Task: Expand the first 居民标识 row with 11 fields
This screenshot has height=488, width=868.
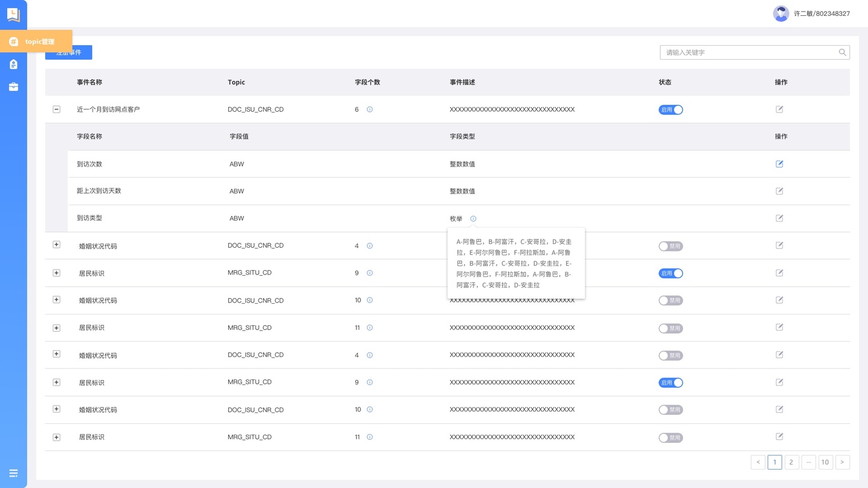Action: 57,328
